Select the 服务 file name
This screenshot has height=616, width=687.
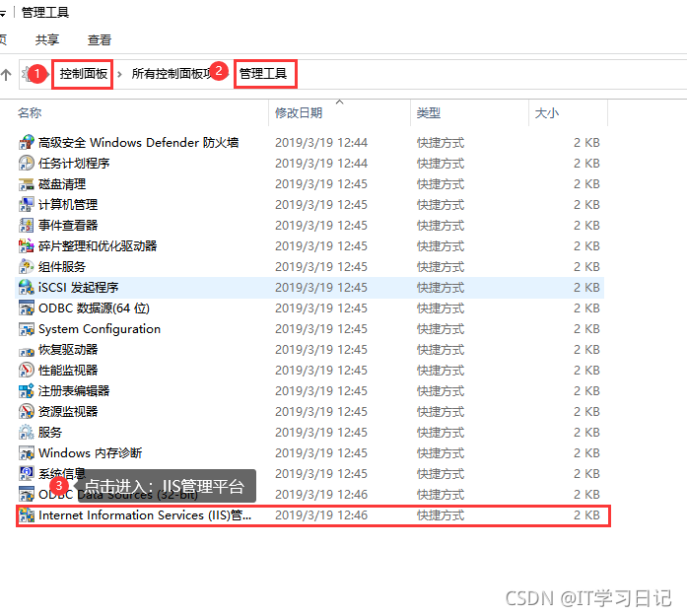pos(50,433)
